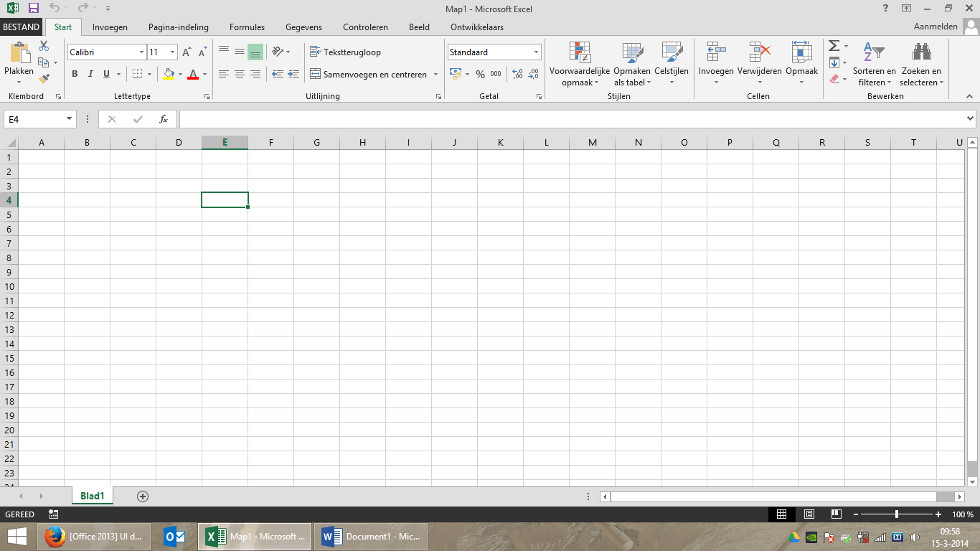The width and height of the screenshot is (980, 551).
Task: Apply cell borders with the borders icon
Action: 138,74
